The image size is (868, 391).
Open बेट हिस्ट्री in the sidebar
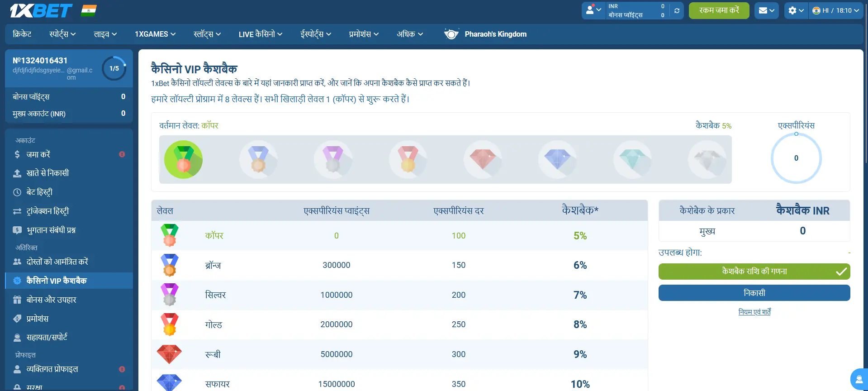click(x=39, y=192)
